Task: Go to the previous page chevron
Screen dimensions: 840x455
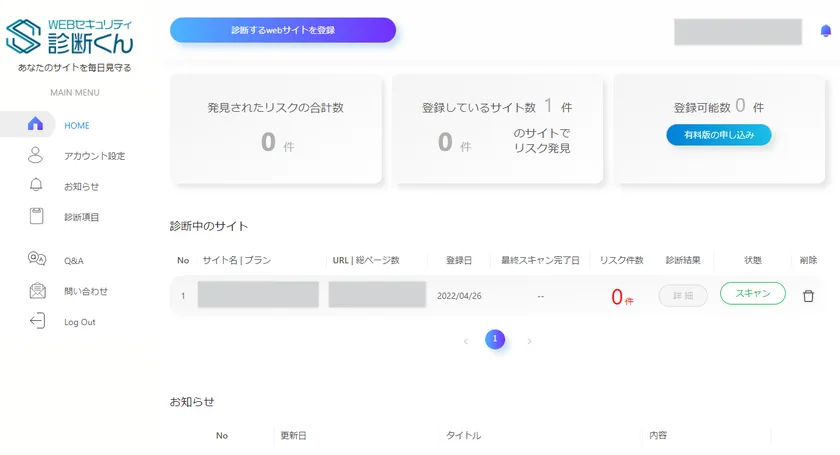Action: pyautogui.click(x=465, y=341)
